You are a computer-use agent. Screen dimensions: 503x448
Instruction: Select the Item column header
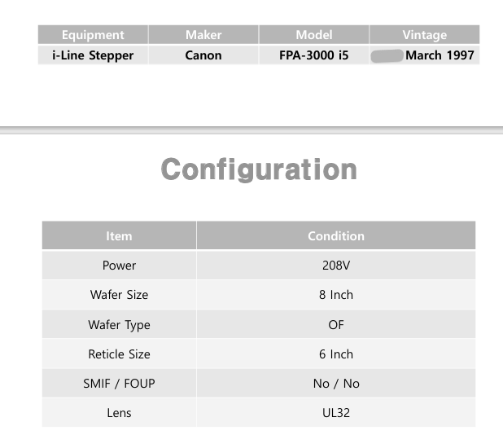click(x=119, y=236)
